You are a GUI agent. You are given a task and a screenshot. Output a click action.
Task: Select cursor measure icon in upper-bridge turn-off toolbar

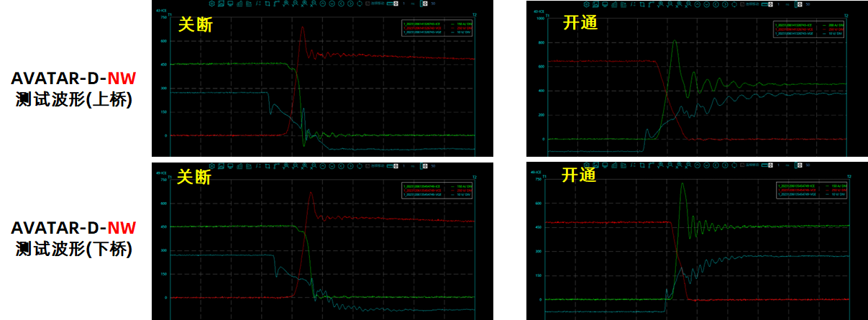pos(258,4)
